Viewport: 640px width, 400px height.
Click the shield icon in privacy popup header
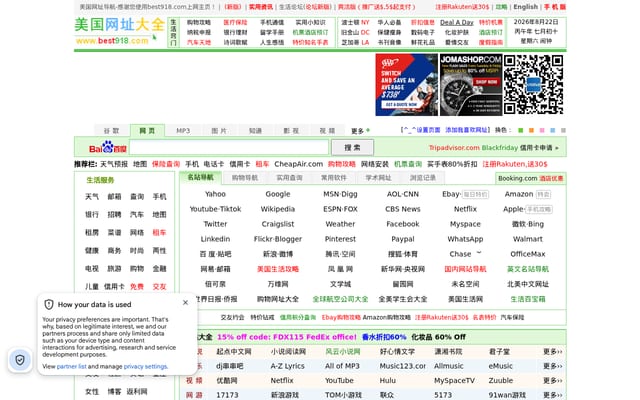coord(49,304)
